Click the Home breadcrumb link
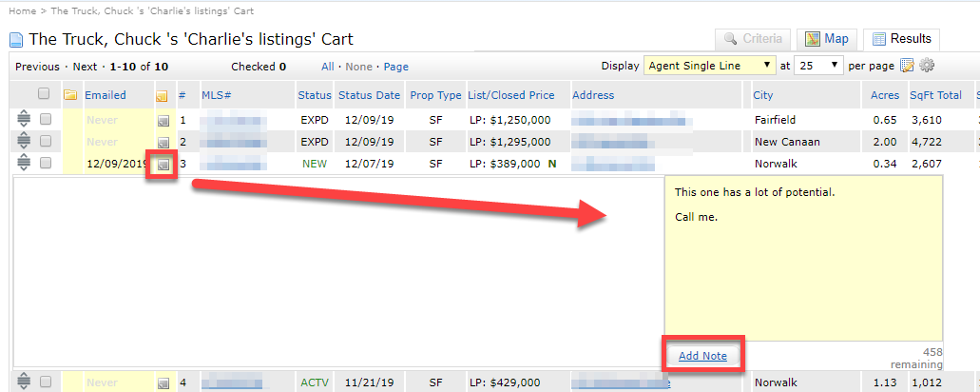 (22, 10)
